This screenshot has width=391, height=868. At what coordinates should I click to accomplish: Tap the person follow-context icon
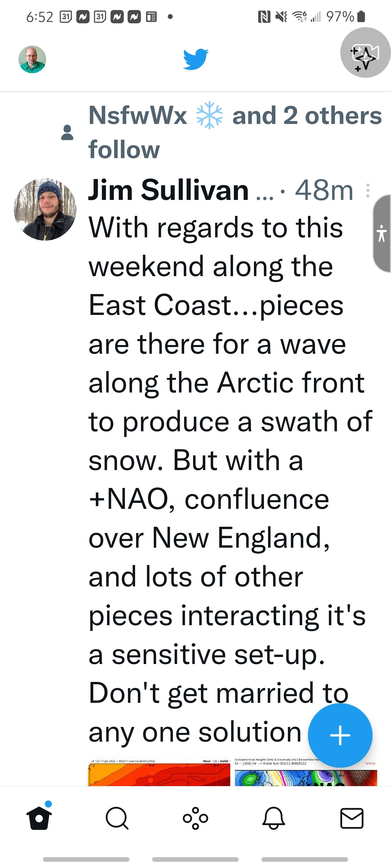click(67, 132)
